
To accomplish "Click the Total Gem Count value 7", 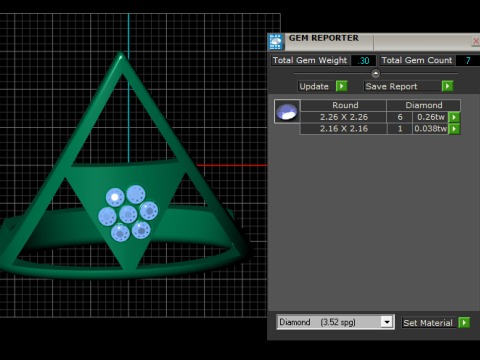I will tap(468, 60).
